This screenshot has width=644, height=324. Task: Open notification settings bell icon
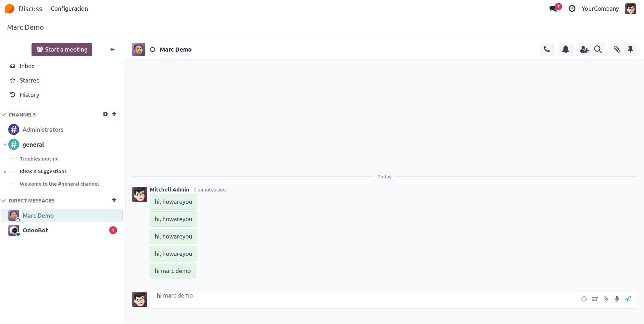tap(565, 49)
